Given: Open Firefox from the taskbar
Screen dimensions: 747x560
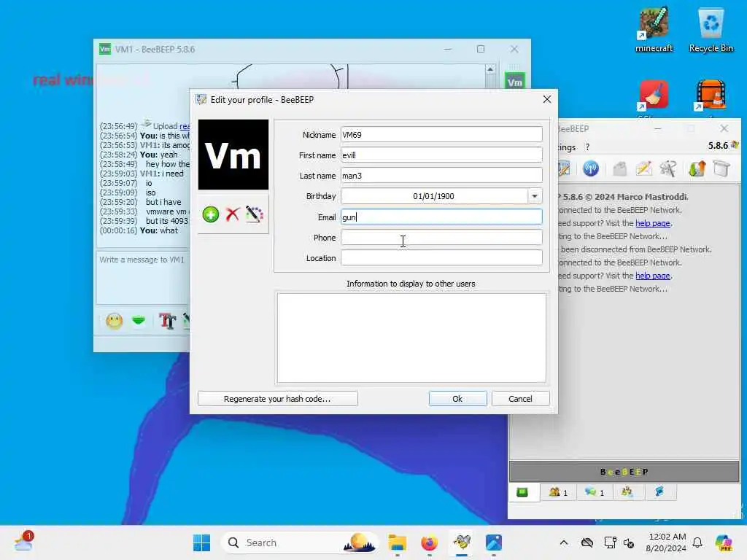Looking at the screenshot, I should [429, 542].
